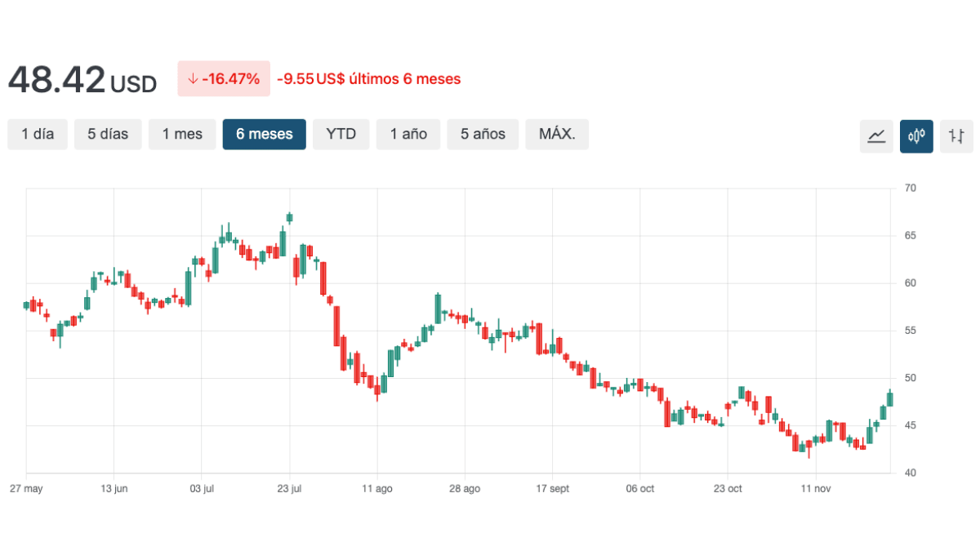Switch to line chart view
Viewport: 980px width, 551px height.
point(876,136)
